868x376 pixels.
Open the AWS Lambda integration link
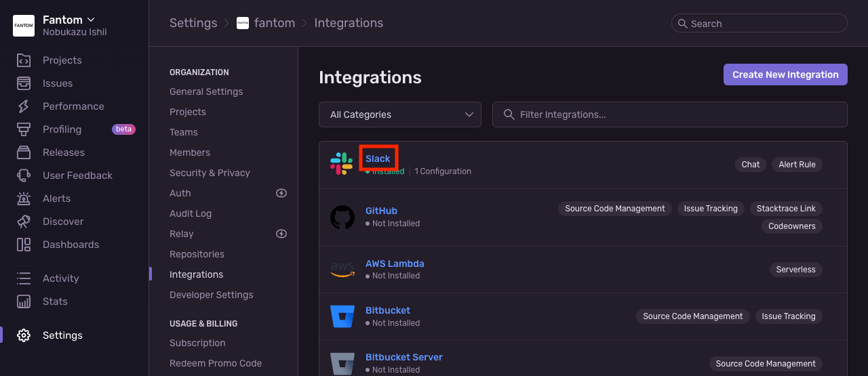coord(395,264)
